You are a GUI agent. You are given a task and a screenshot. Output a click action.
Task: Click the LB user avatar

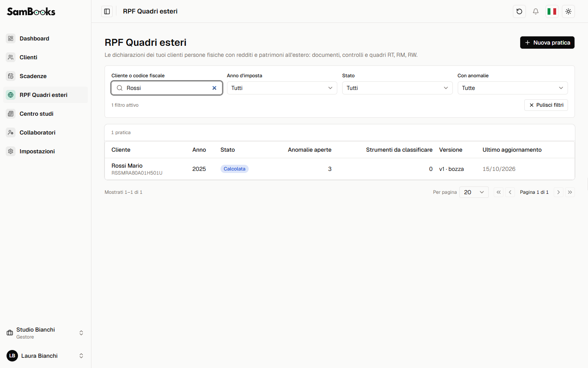[12, 356]
